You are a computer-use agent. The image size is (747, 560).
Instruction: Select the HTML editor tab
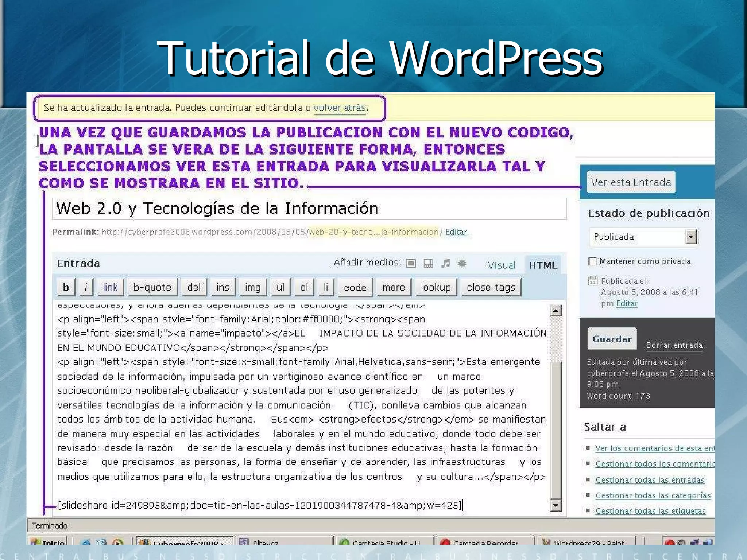click(543, 265)
